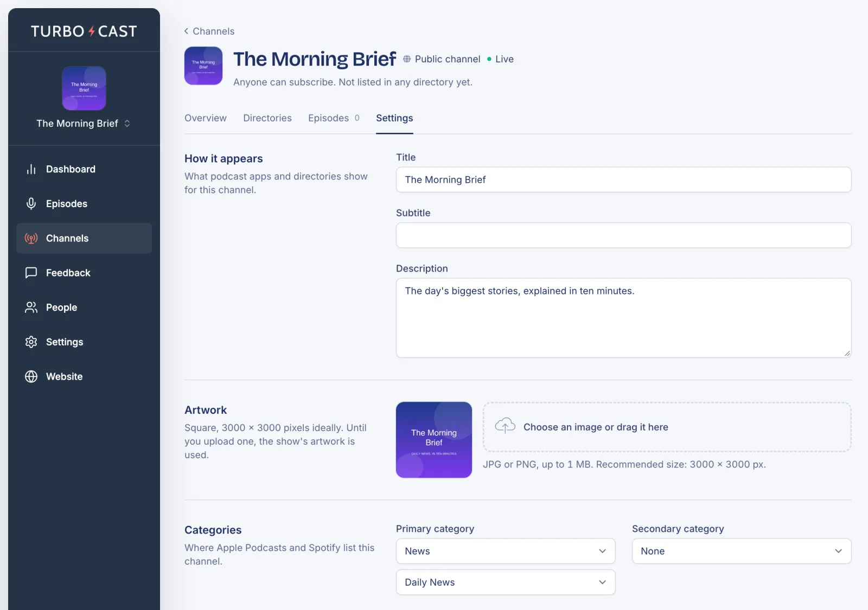The height and width of the screenshot is (610, 868).
Task: Open the Secondary category None dropdown
Action: (x=742, y=551)
